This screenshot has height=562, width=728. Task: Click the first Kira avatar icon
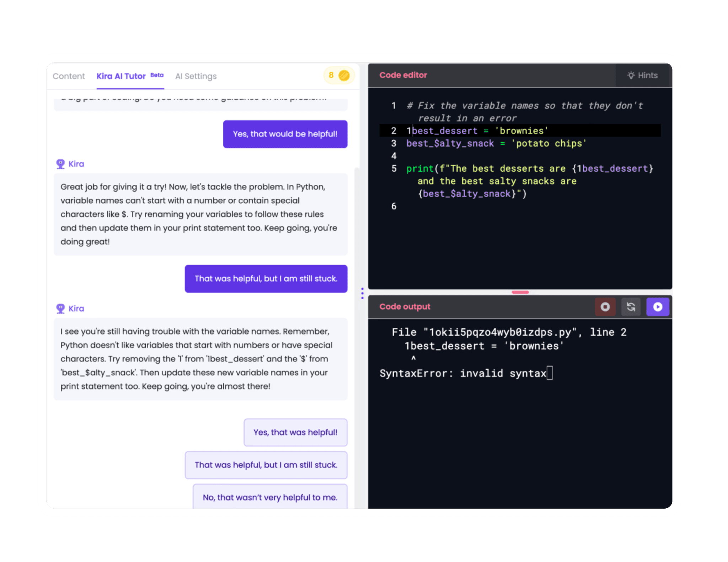point(60,164)
